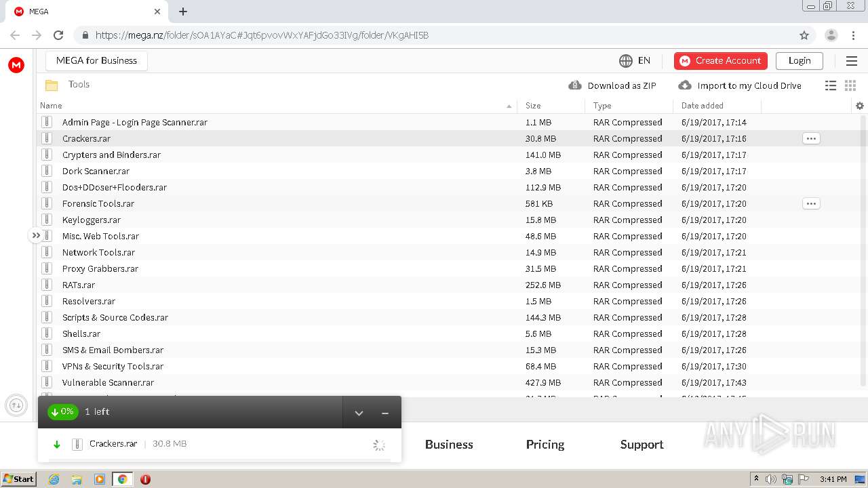Expand the sidebar with double-arrow icon
The height and width of the screenshot is (488, 868).
36,235
